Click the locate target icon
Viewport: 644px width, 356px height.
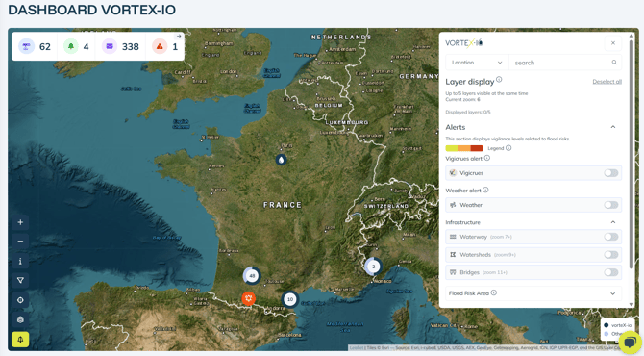[20, 300]
